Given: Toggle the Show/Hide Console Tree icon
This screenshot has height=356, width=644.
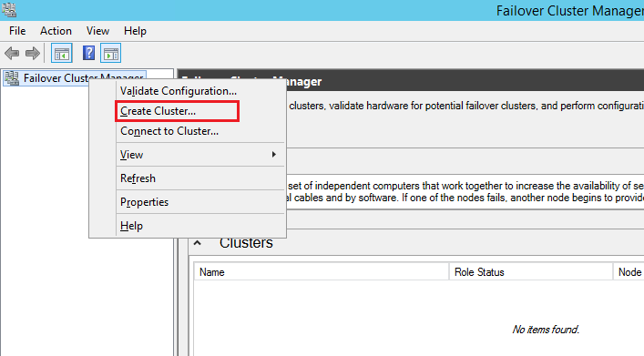Looking at the screenshot, I should (x=62, y=53).
